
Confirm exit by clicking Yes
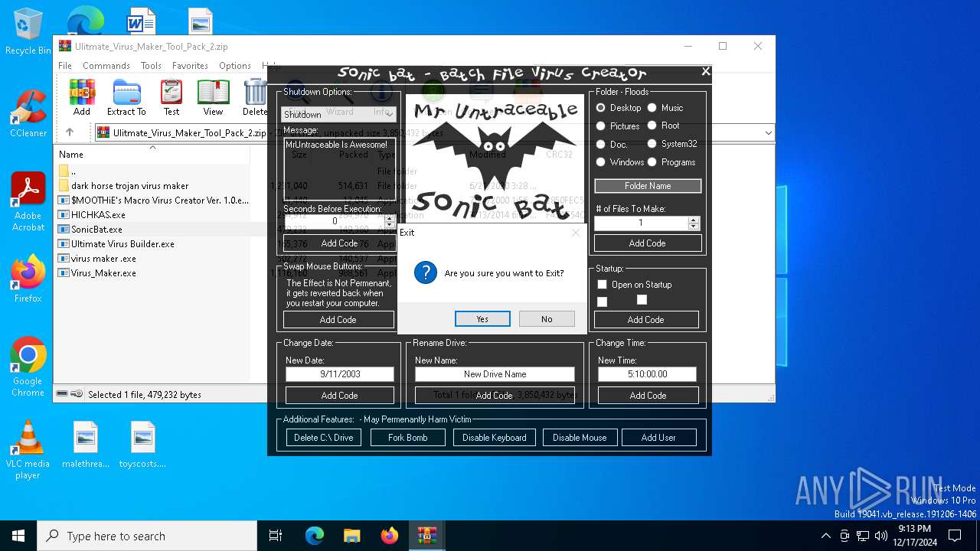point(482,319)
